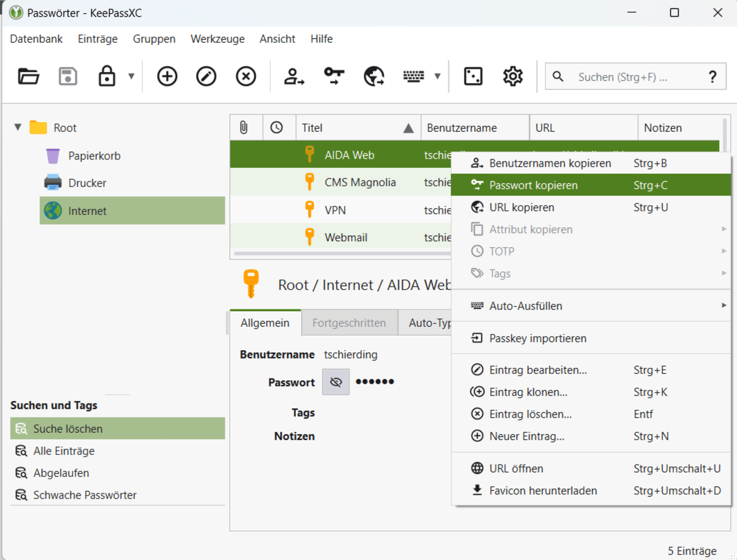
Task: Switch to the Allgemein tab
Action: 265,323
